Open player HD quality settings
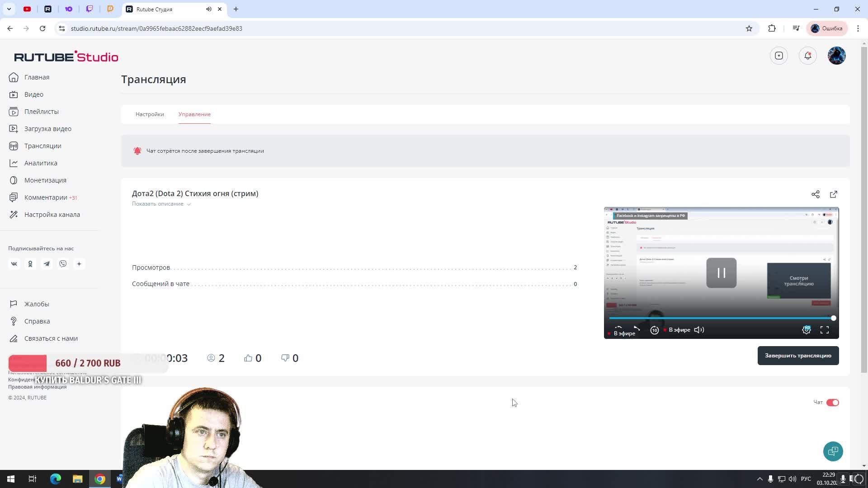The width and height of the screenshot is (868, 488). pos(807,330)
